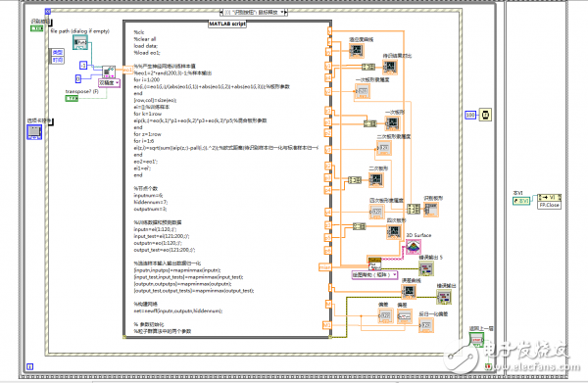Click the 一次板形 waveform graph terminal

click(393, 122)
